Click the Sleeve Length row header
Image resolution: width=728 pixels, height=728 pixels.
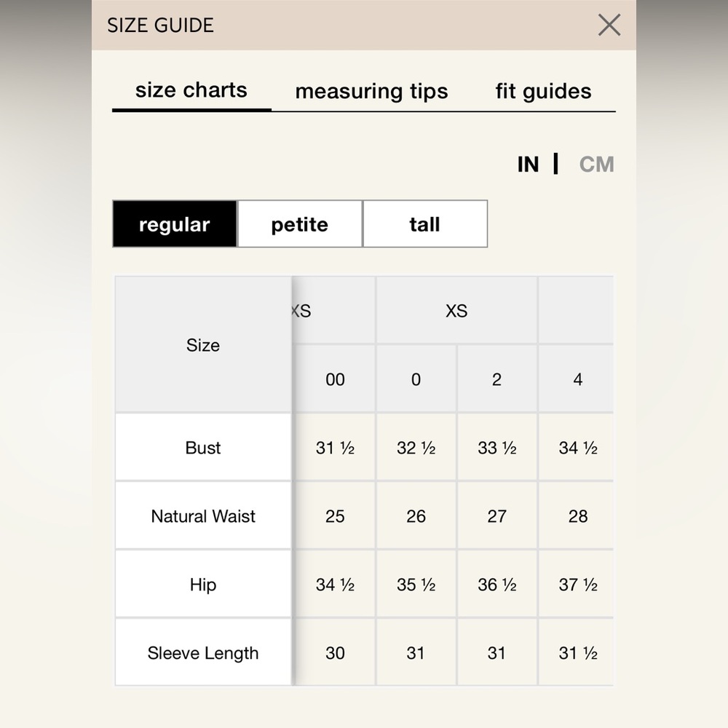pos(203,653)
